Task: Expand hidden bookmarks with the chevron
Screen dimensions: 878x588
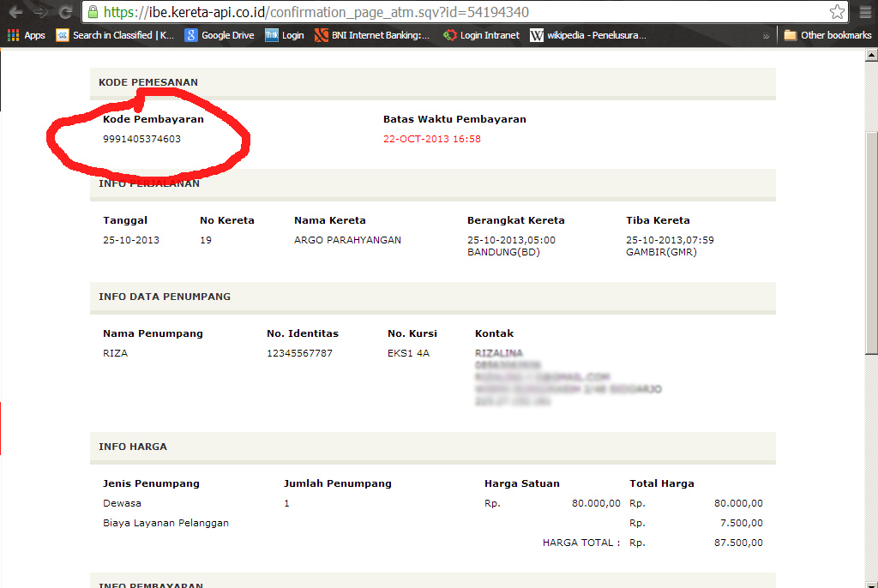Action: coord(766,36)
